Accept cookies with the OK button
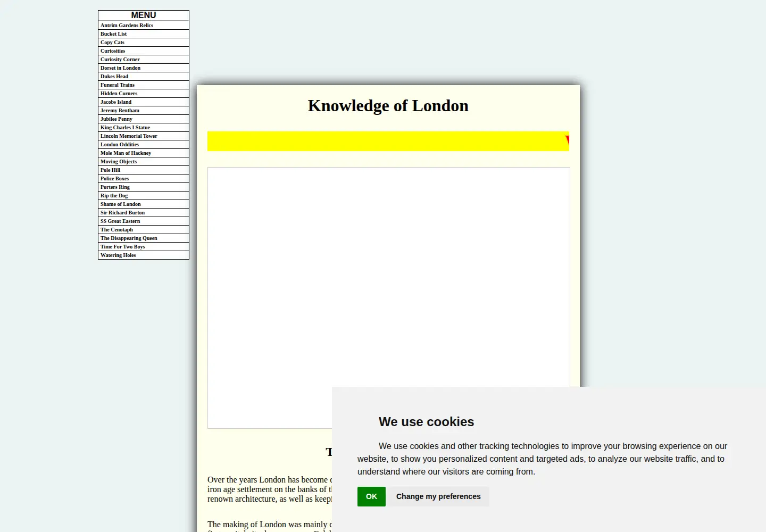The image size is (766, 532). point(371,496)
